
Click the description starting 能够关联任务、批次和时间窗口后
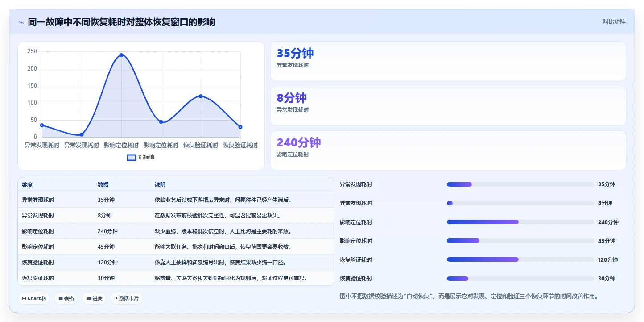coord(223,247)
